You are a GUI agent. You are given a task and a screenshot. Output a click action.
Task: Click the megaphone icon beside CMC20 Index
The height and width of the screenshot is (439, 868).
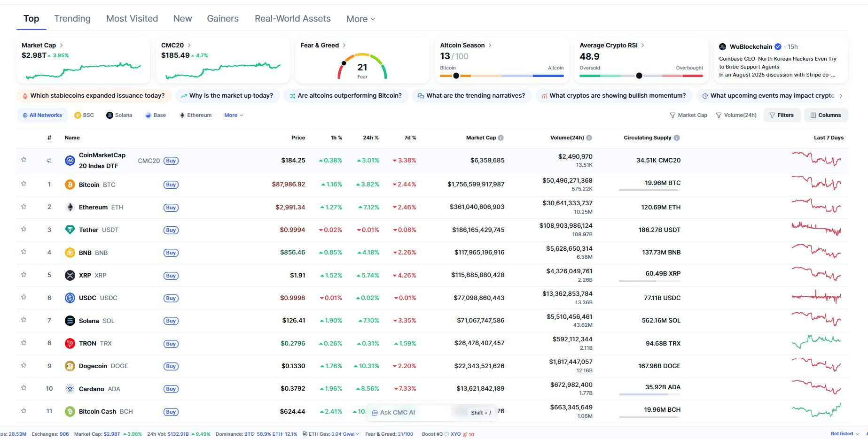[x=49, y=161]
